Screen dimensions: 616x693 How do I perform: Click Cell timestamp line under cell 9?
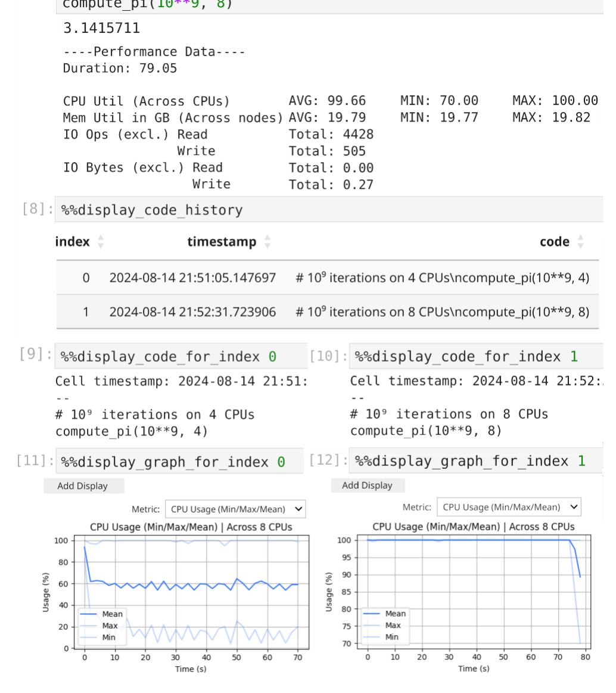[x=181, y=381]
